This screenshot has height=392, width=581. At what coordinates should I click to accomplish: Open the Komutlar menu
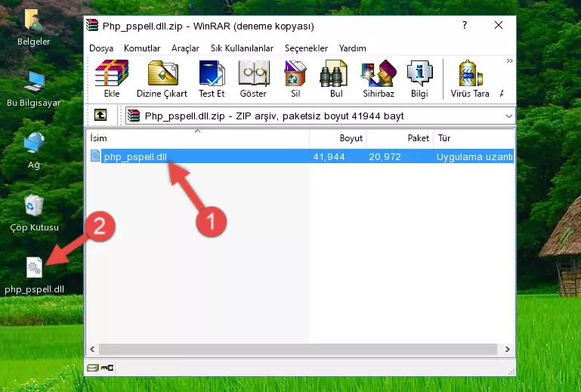click(x=142, y=48)
